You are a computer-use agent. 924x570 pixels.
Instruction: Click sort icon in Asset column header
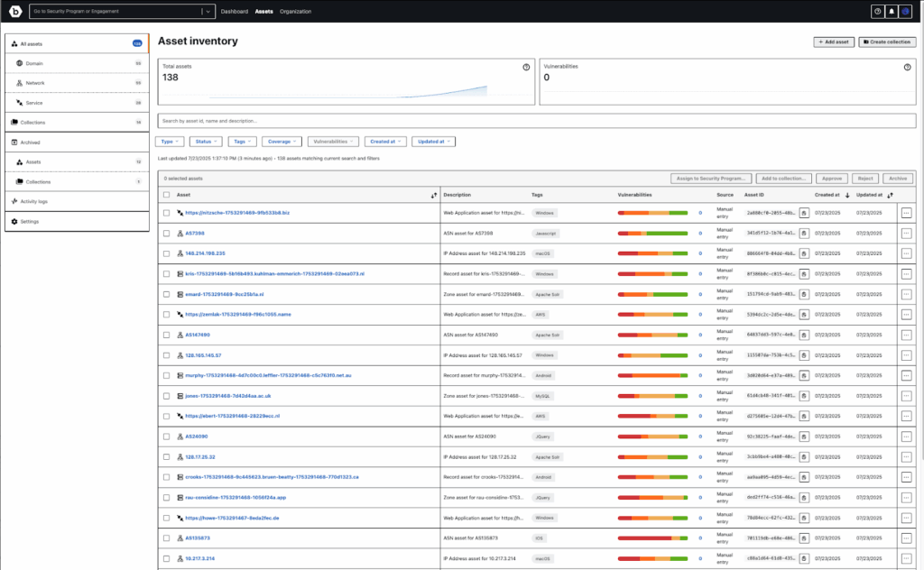(434, 195)
